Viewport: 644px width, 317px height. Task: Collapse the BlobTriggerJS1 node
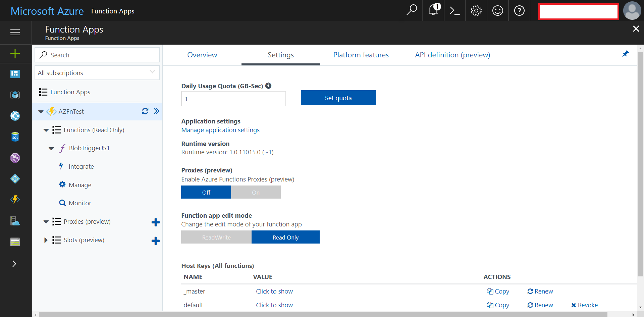click(x=51, y=149)
